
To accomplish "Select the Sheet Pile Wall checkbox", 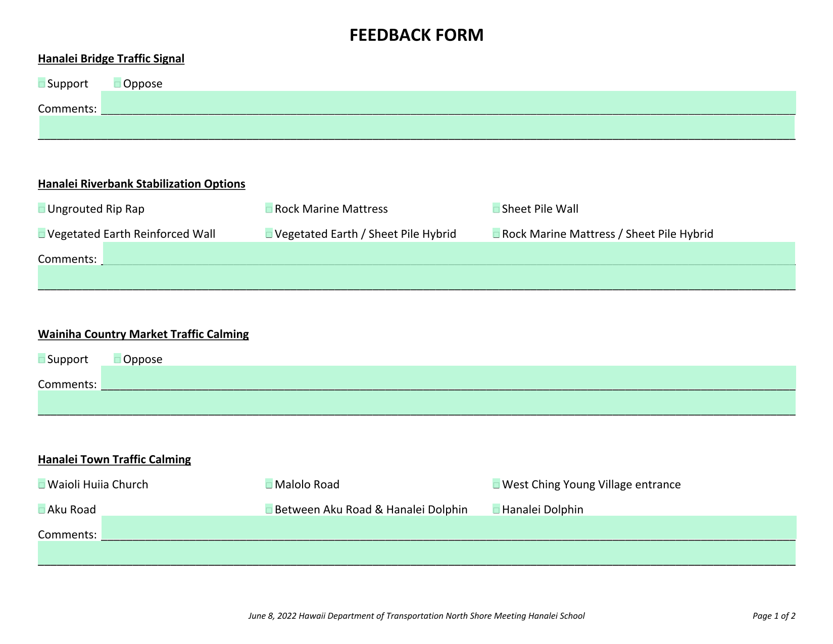I will (497, 208).
